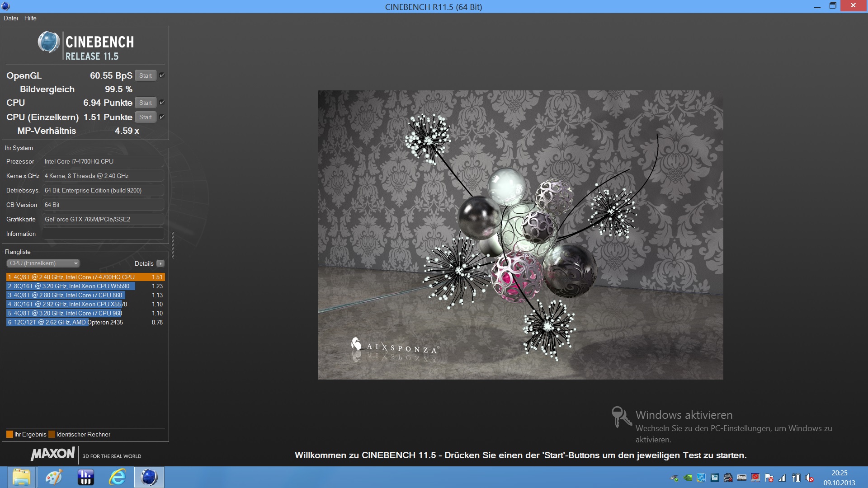
Task: Click the Cinebench sphere logo icon
Action: point(48,42)
